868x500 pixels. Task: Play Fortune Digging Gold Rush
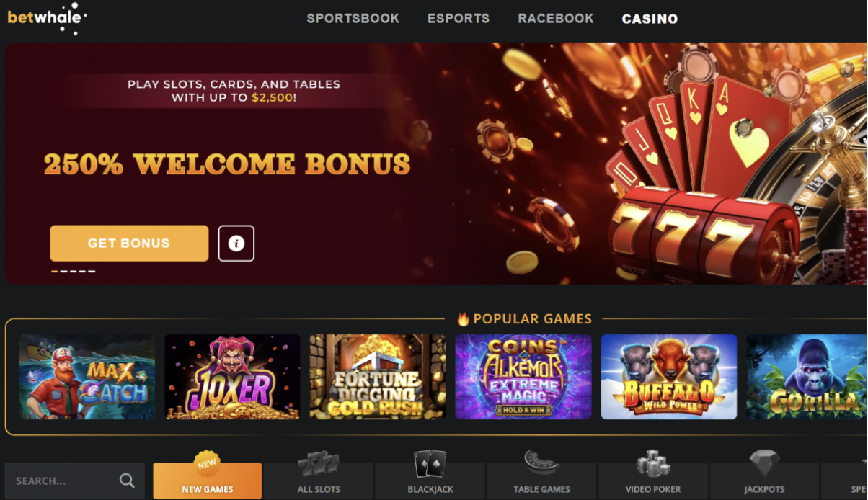click(378, 377)
